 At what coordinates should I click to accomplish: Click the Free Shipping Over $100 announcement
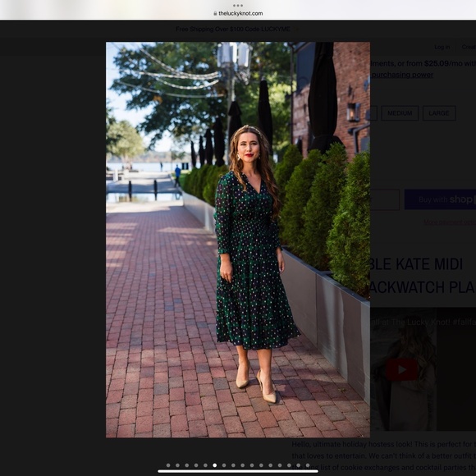(233, 30)
